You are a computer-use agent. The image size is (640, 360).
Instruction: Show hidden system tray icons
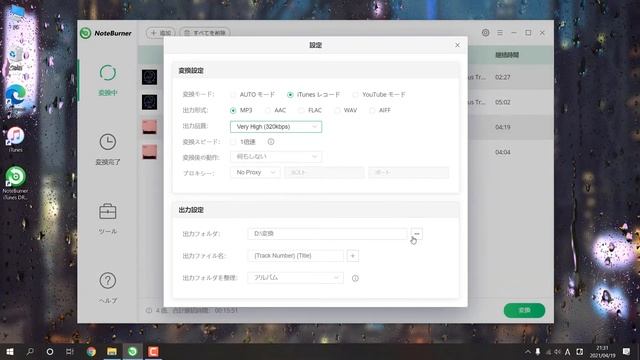(528, 351)
